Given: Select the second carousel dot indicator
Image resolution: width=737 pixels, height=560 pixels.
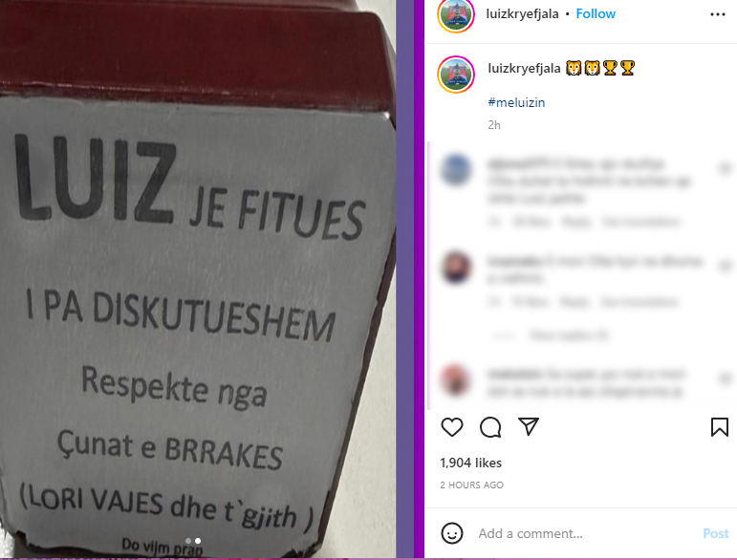Looking at the screenshot, I should [198, 541].
